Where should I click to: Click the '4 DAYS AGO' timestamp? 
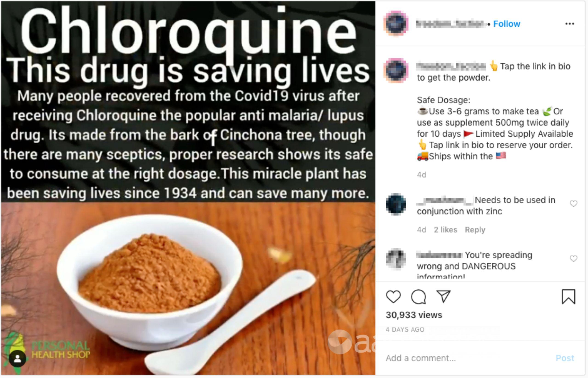[405, 330]
